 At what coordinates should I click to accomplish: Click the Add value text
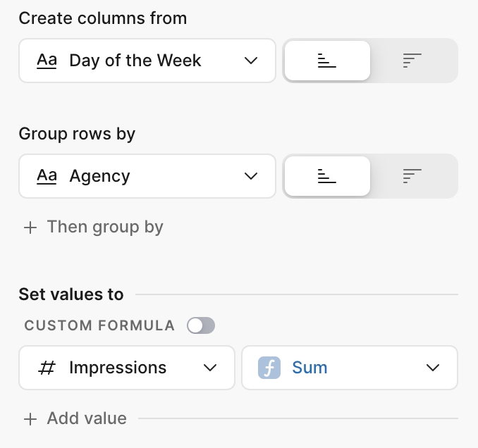pyautogui.click(x=87, y=418)
